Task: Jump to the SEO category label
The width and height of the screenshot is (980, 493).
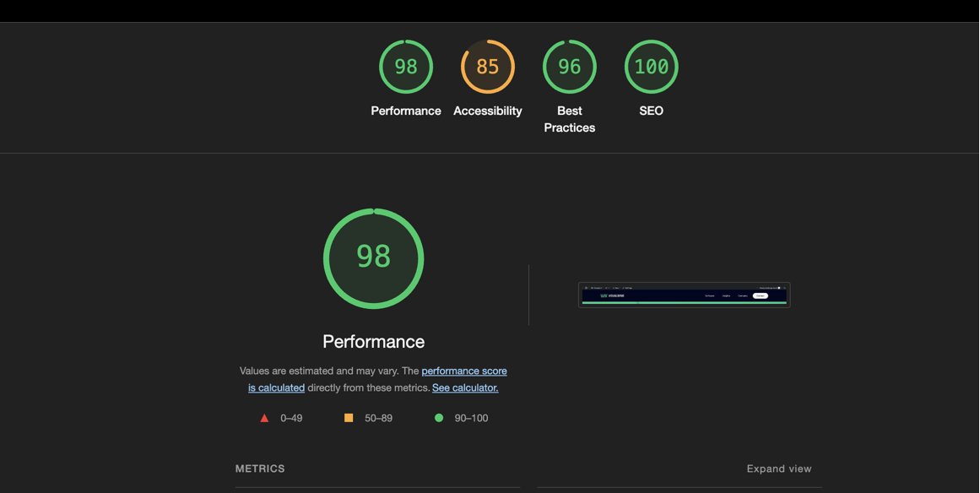Action: (x=652, y=111)
